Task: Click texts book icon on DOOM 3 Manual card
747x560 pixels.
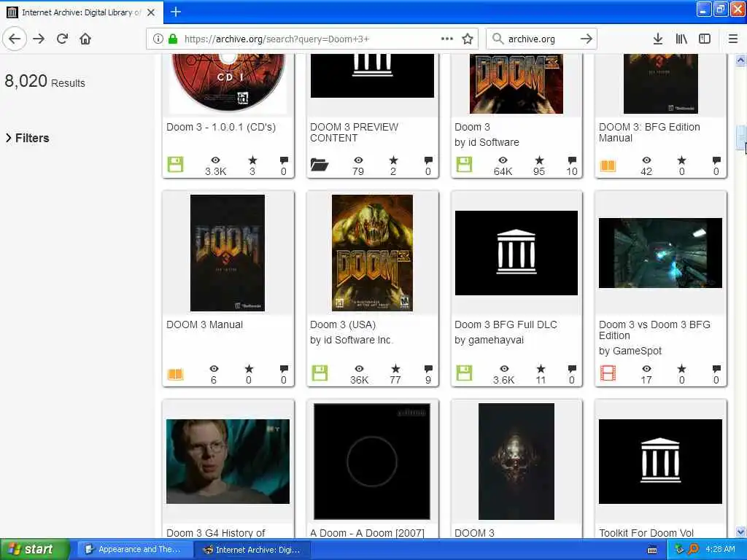Action: coord(175,374)
